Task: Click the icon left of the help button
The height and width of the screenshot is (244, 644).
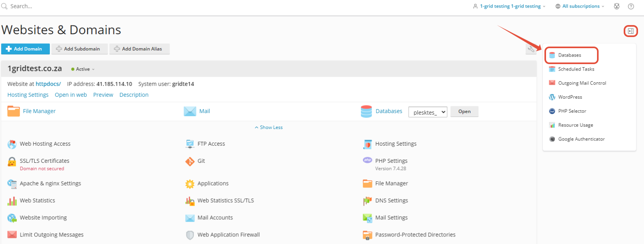Action: pos(617,6)
